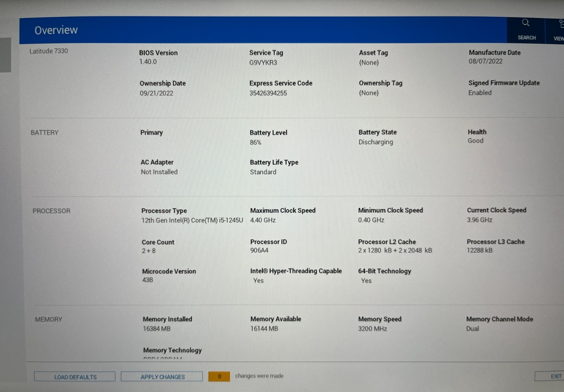This screenshot has height=392, width=564.
Task: Click the Apply Changes button
Action: tap(162, 377)
